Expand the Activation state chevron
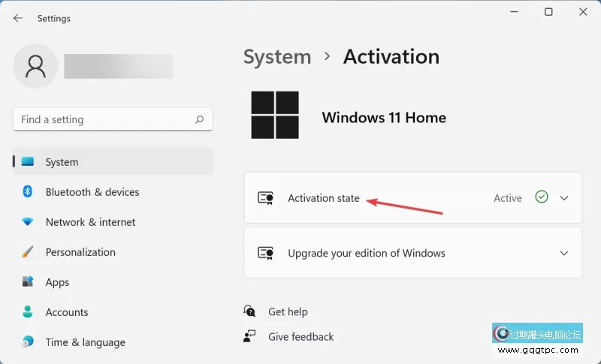Viewport: 601px width, 364px height. 564,198
